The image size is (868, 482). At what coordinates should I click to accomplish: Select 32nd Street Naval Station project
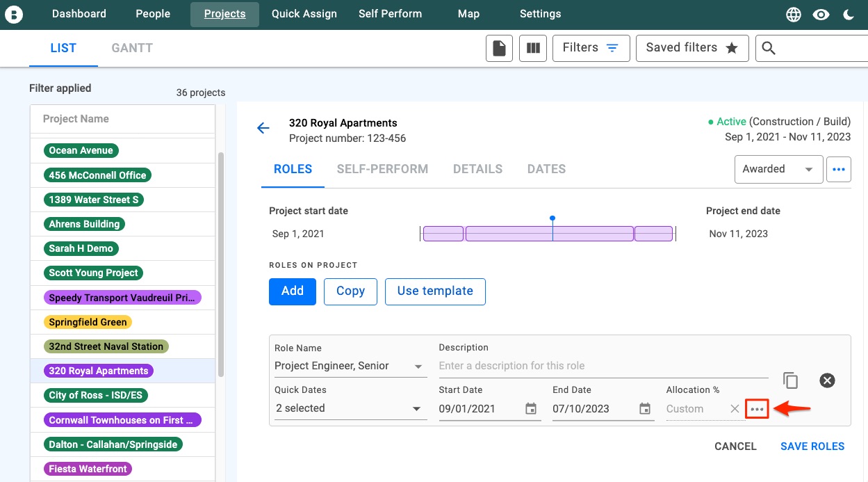(106, 346)
